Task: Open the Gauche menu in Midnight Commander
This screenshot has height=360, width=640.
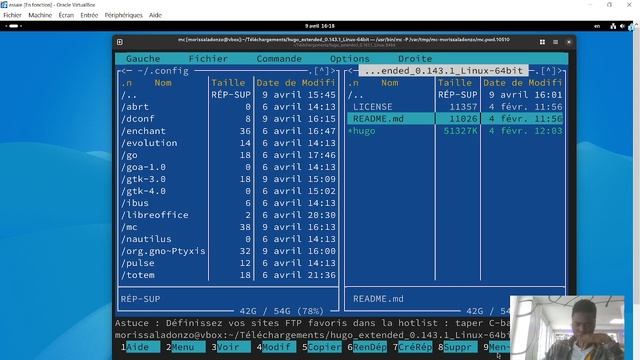Action: (143, 59)
